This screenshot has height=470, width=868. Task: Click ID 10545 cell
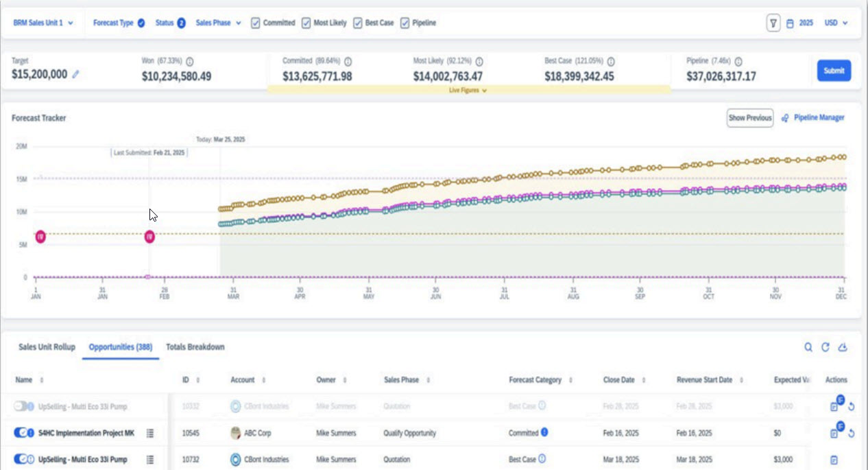191,433
